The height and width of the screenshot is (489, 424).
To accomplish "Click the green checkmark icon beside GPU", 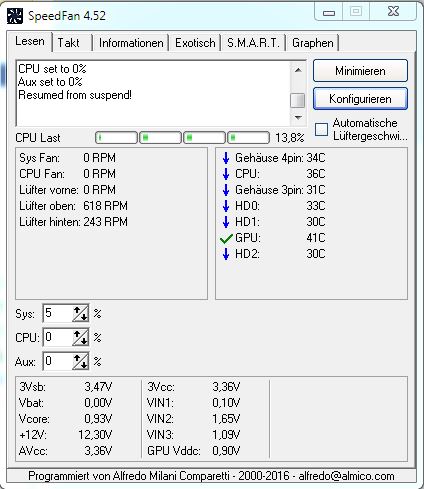I will coord(226,238).
